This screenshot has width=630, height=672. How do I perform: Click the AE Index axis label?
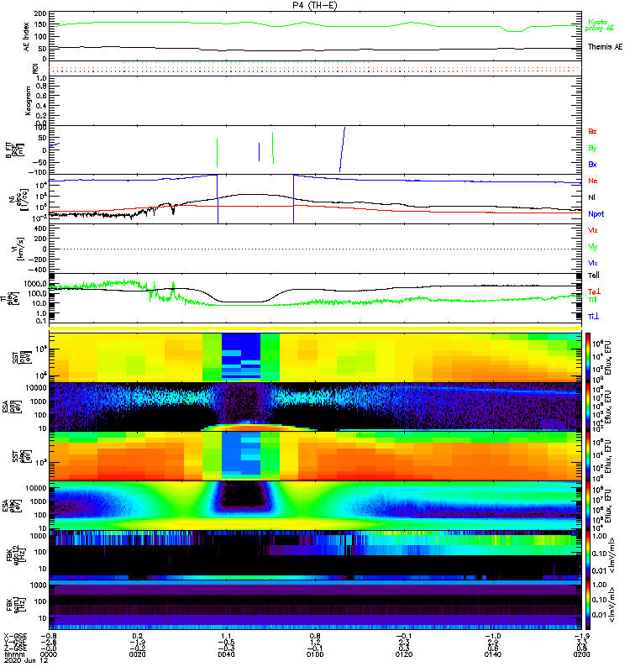click(x=27, y=37)
